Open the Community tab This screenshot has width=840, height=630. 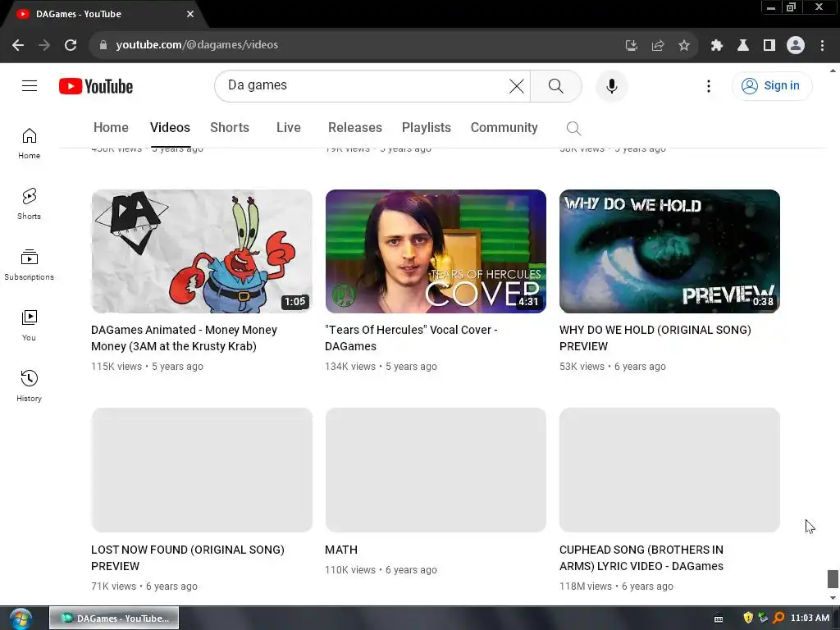(504, 127)
